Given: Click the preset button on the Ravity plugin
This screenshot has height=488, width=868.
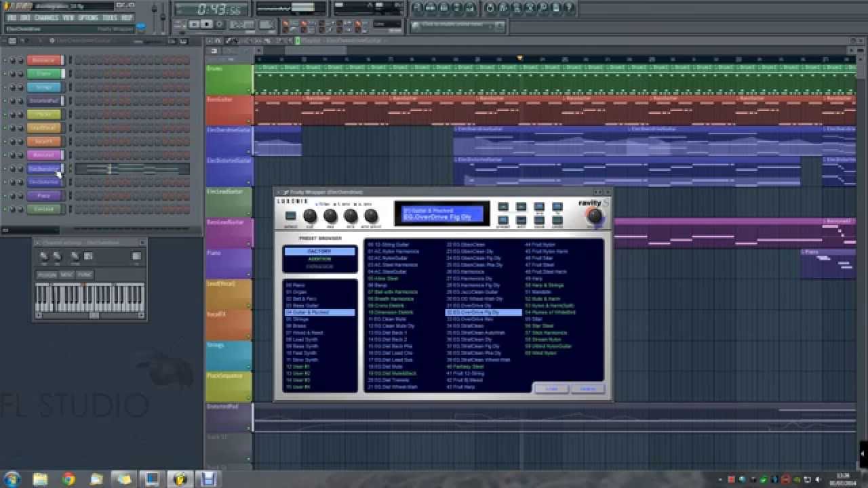Looking at the screenshot, I should [x=290, y=216].
